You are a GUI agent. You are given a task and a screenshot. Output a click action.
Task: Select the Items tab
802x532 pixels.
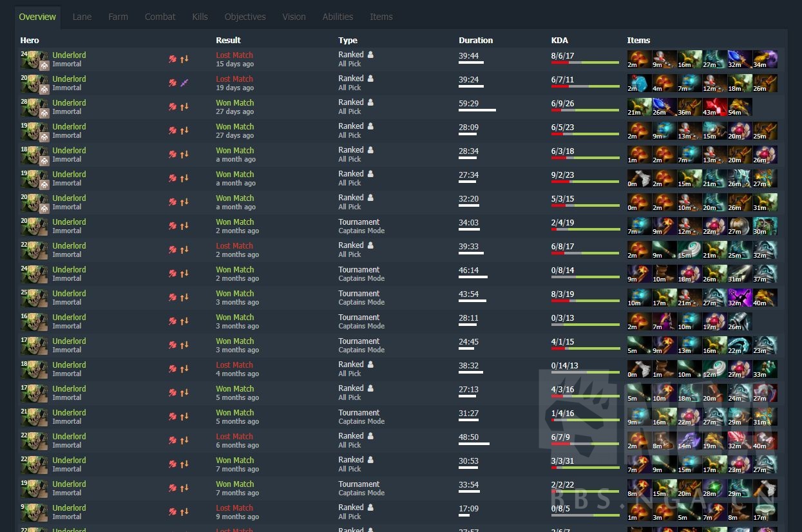pyautogui.click(x=381, y=17)
